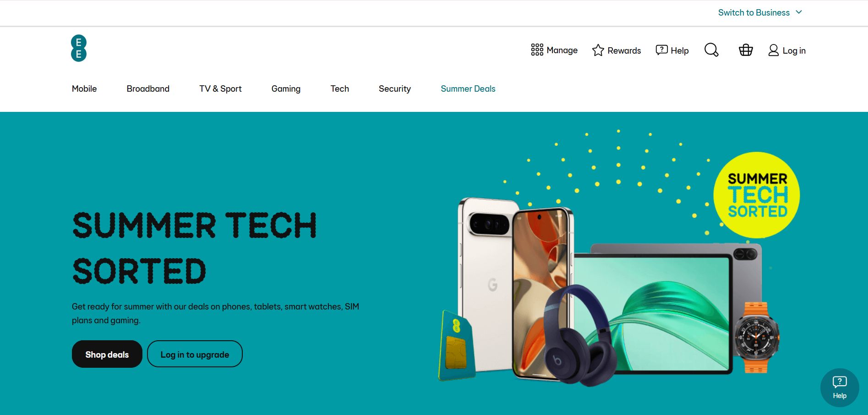Click the Switch to Business chevron arrow
The image size is (868, 415).
tap(799, 12)
